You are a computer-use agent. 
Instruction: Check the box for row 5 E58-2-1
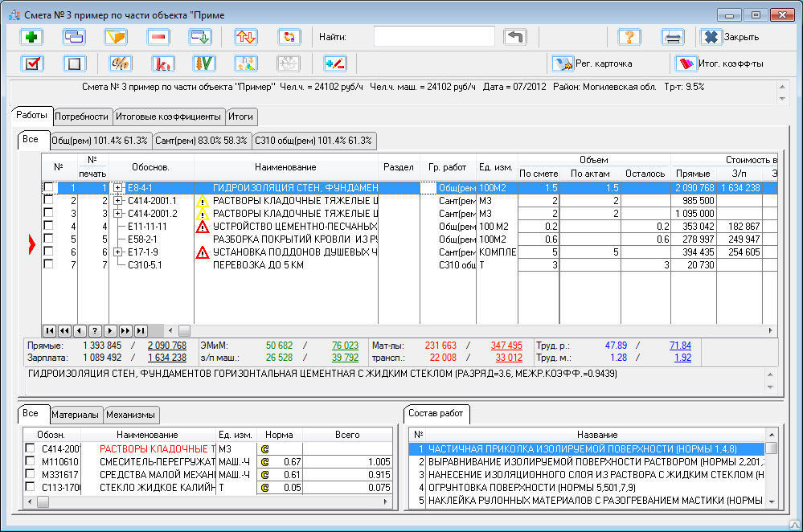pos(48,239)
